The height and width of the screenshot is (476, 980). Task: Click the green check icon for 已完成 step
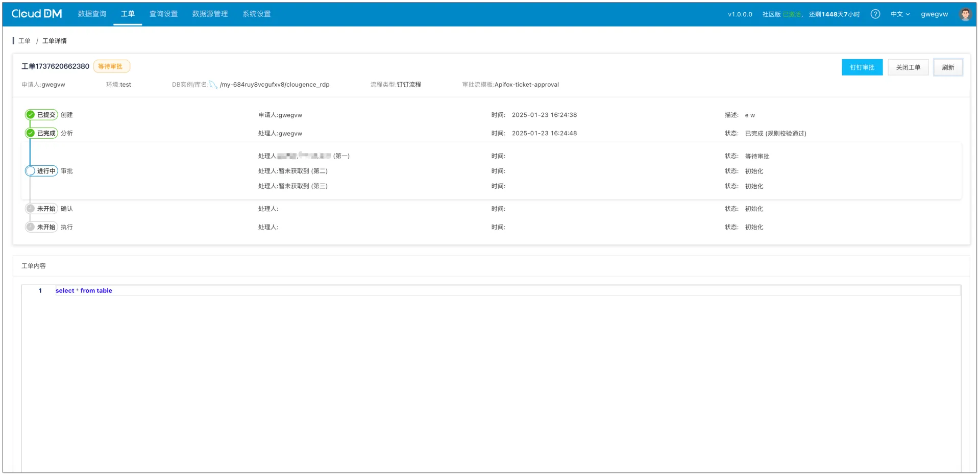[31, 133]
